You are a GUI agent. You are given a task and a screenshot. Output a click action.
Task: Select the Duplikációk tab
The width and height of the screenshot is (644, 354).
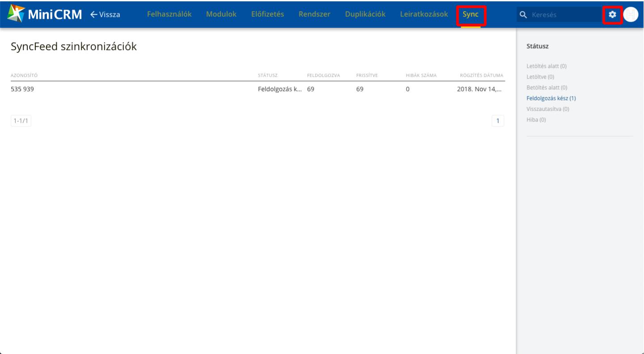coord(365,14)
